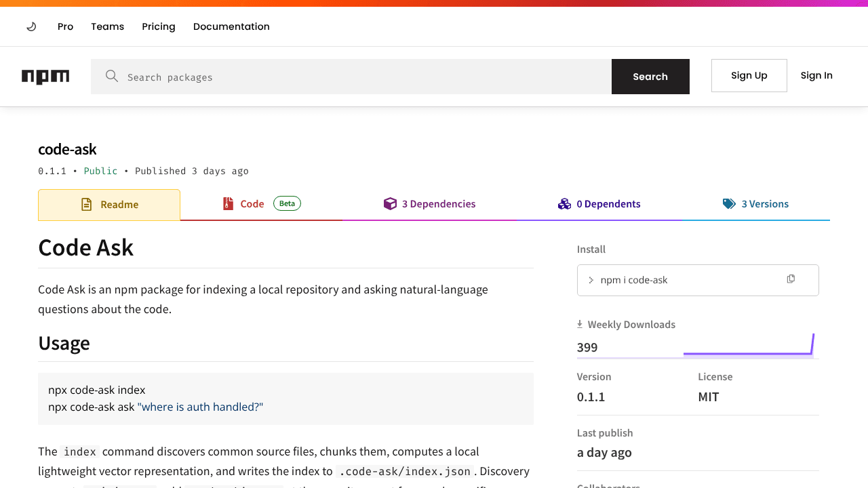Click the Last publish label
This screenshot has height=488, width=868.
coord(605,433)
